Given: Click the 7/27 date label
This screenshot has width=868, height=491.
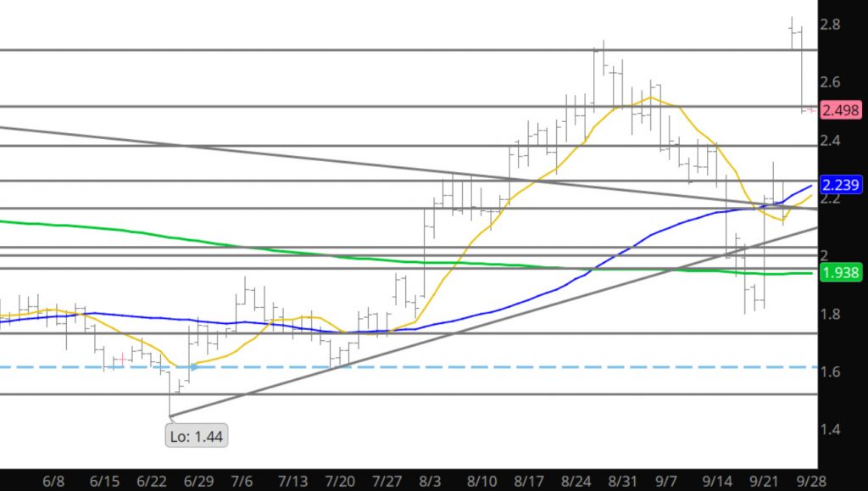Looking at the screenshot, I should [x=387, y=481].
